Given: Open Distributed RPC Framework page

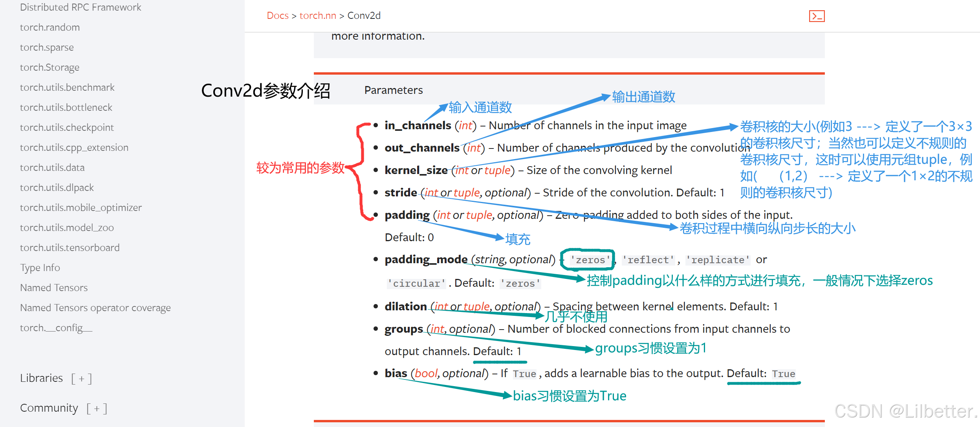Looking at the screenshot, I should [x=80, y=7].
